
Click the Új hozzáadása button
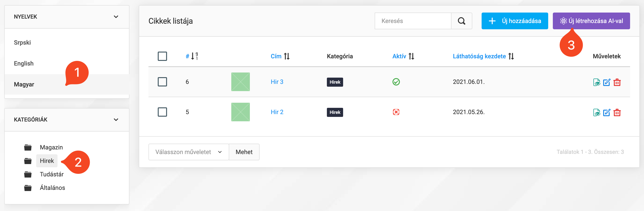[515, 21]
